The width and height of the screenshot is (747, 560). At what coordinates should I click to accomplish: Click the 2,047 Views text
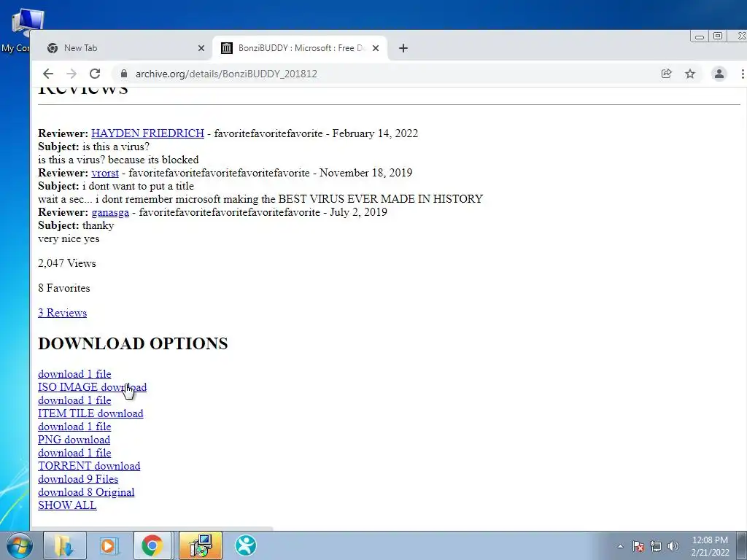pos(67,263)
